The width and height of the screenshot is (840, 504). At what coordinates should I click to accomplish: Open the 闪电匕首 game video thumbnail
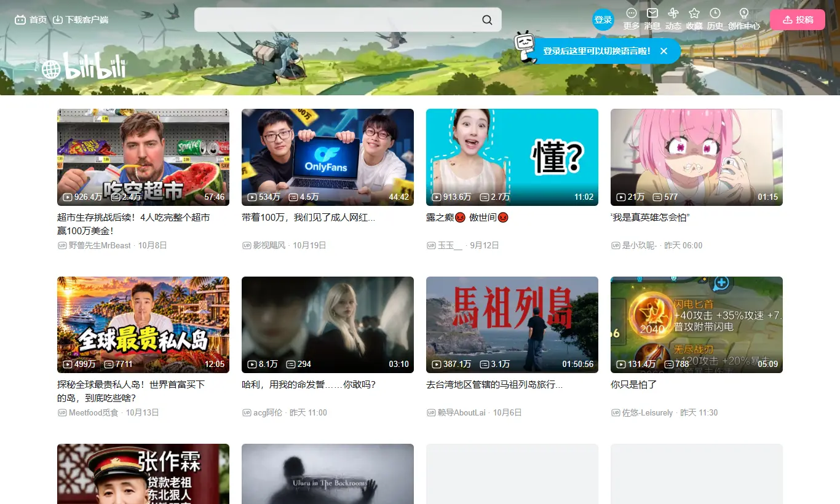coord(697,325)
